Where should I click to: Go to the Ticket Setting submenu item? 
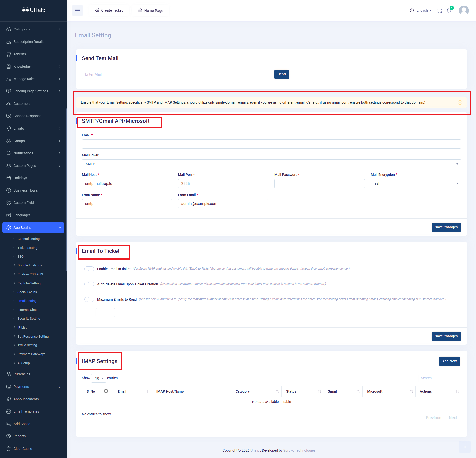tap(27, 248)
